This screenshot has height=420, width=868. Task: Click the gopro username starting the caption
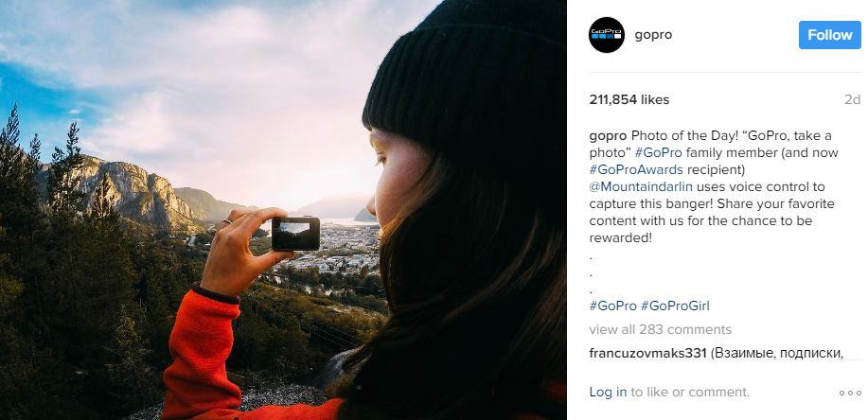608,135
